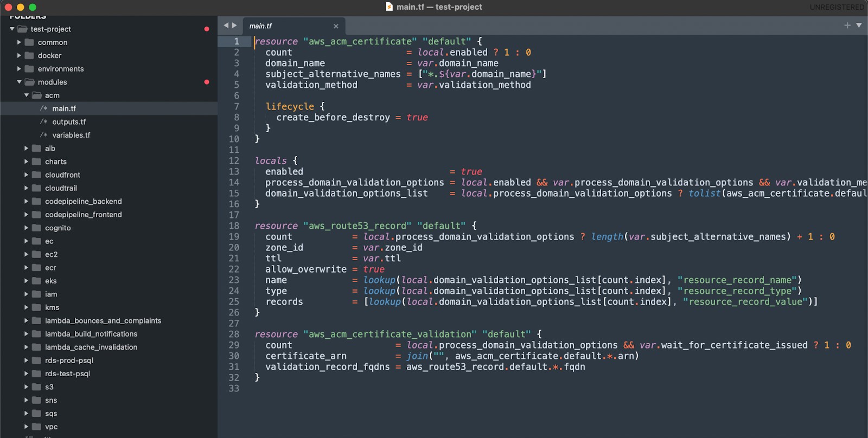Select the kms folder icon
Image resolution: width=868 pixels, height=438 pixels.
tap(36, 307)
